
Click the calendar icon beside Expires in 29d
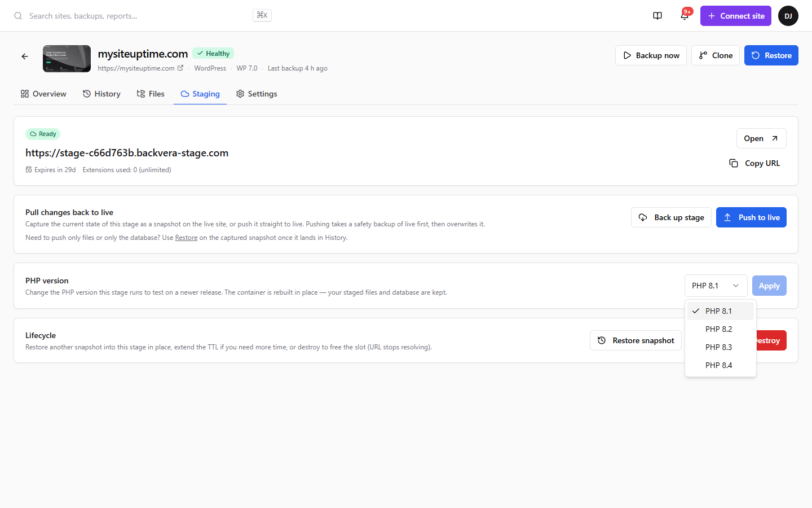click(29, 170)
